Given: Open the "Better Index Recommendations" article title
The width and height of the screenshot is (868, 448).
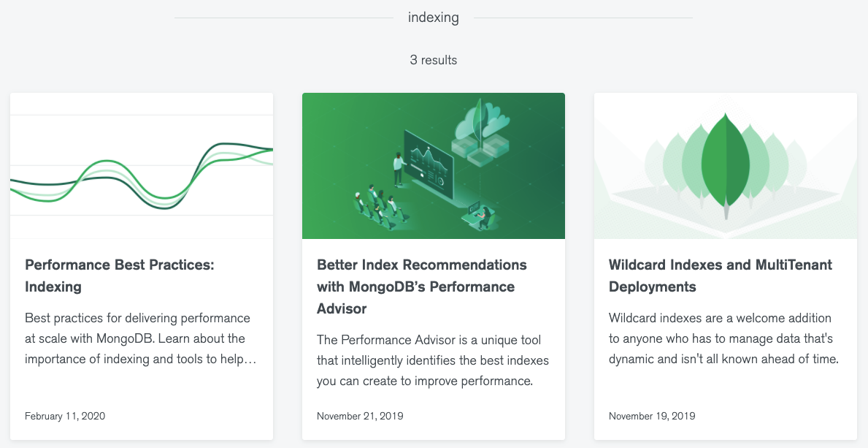Looking at the screenshot, I should click(x=421, y=286).
